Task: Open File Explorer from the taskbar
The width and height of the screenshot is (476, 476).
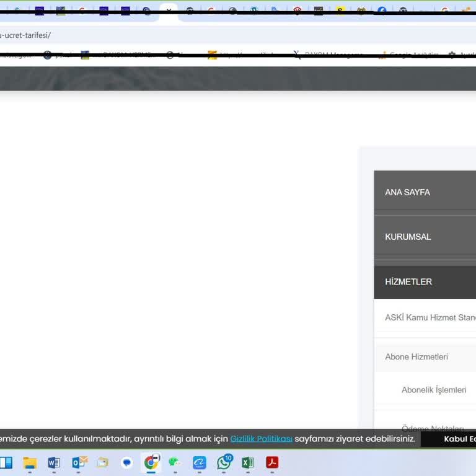Action: click(30, 462)
